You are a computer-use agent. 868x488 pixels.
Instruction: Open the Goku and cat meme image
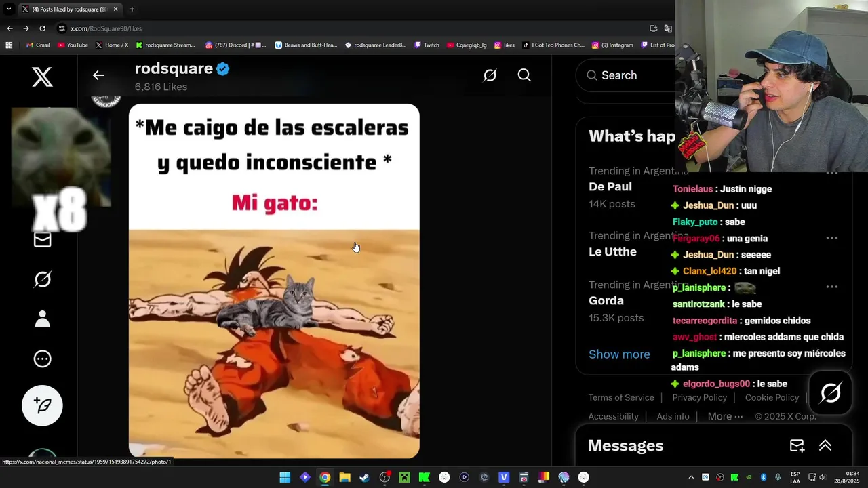274,281
